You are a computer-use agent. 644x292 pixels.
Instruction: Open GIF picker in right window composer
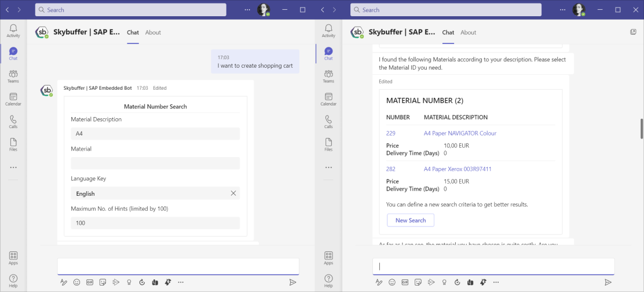point(405,282)
